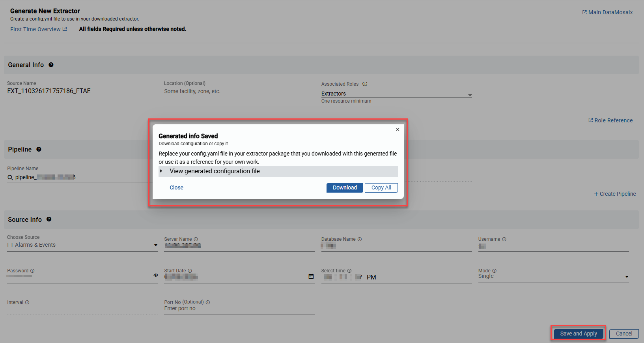Click the Start Date info icon

coord(190,271)
